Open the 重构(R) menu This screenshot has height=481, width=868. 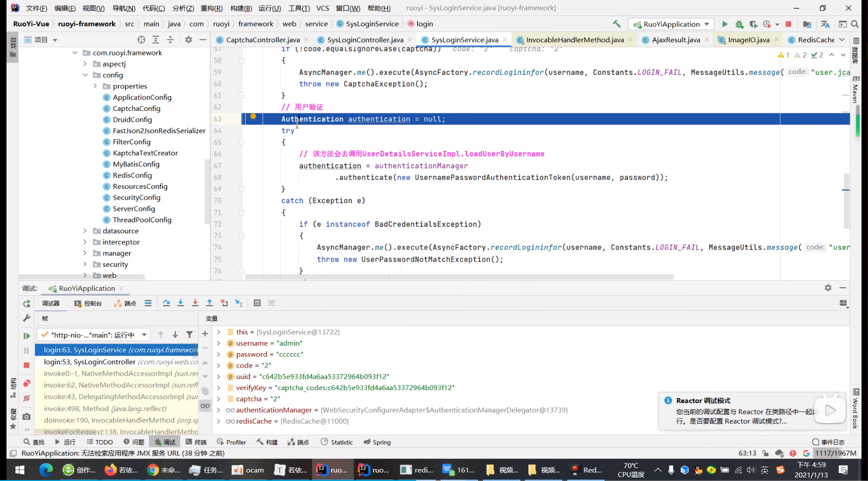tap(211, 8)
